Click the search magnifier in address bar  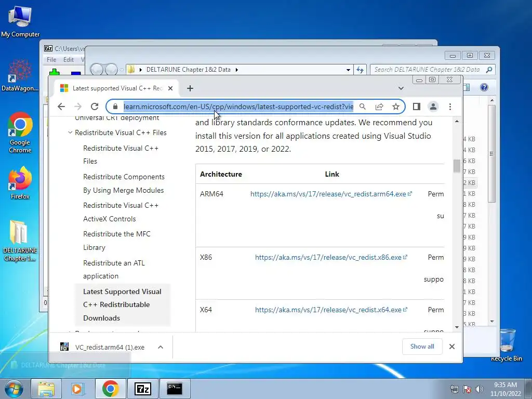click(x=362, y=107)
